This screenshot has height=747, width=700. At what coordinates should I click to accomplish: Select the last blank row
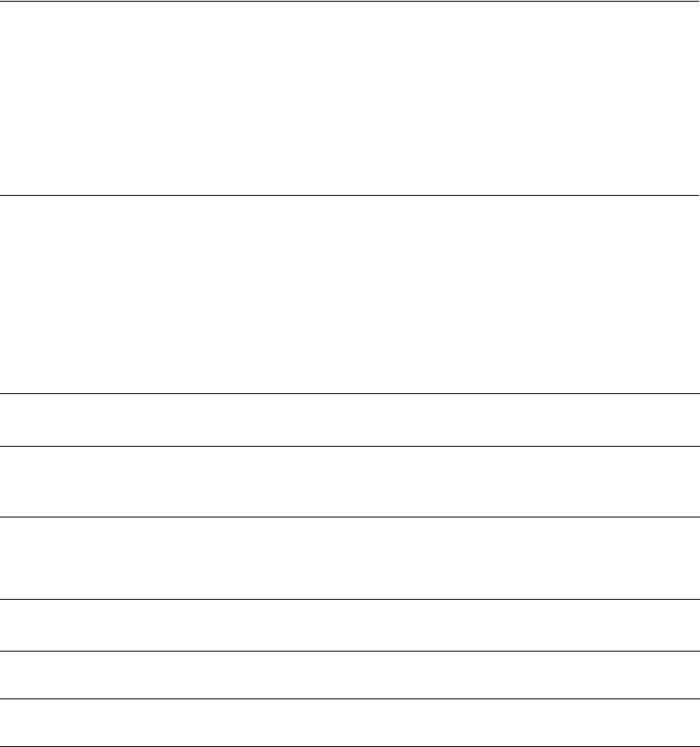pos(350,722)
